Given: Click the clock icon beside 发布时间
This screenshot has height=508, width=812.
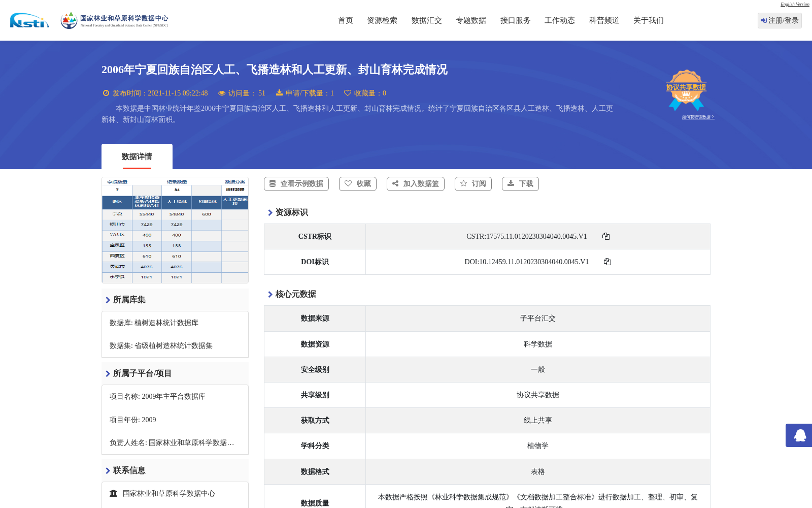Looking at the screenshot, I should [x=106, y=93].
